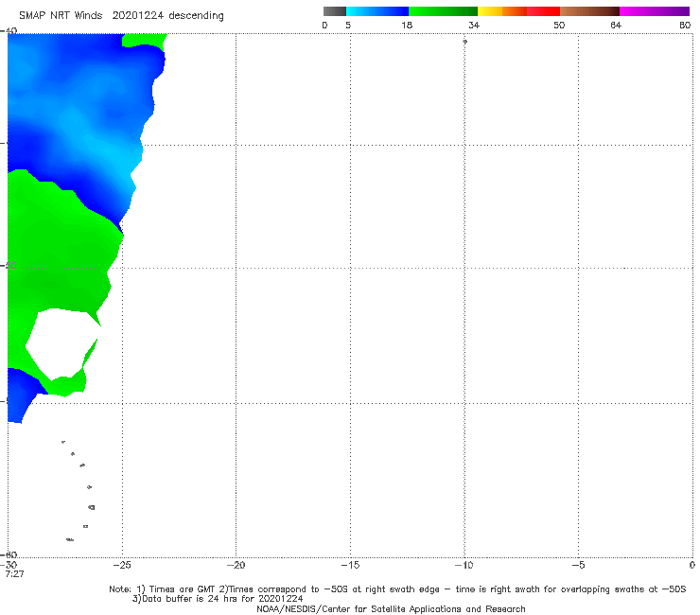
Task: Click the color bar label '34'
Action: (x=474, y=25)
